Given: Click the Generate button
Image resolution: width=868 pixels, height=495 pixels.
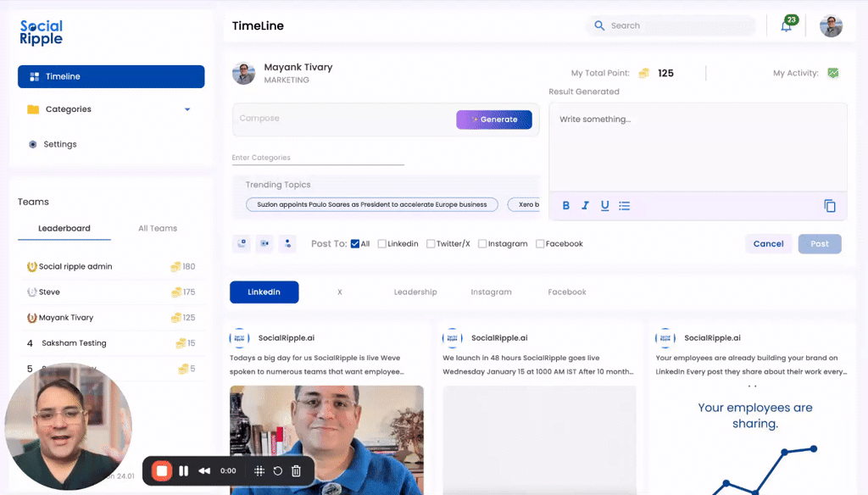Looking at the screenshot, I should point(494,120).
